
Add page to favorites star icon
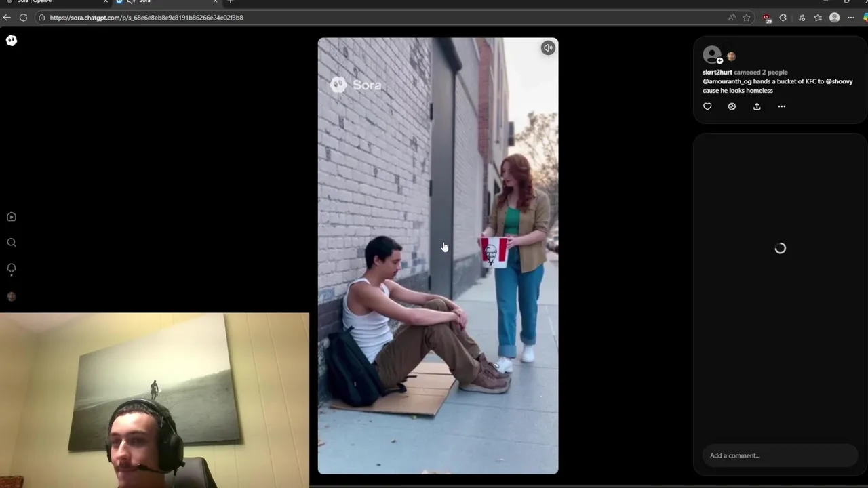coord(747,18)
